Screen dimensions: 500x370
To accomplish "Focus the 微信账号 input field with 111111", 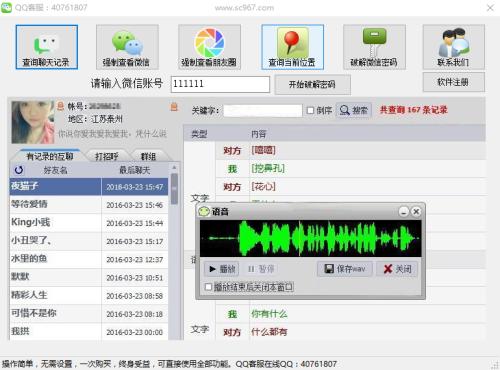I will pos(220,84).
